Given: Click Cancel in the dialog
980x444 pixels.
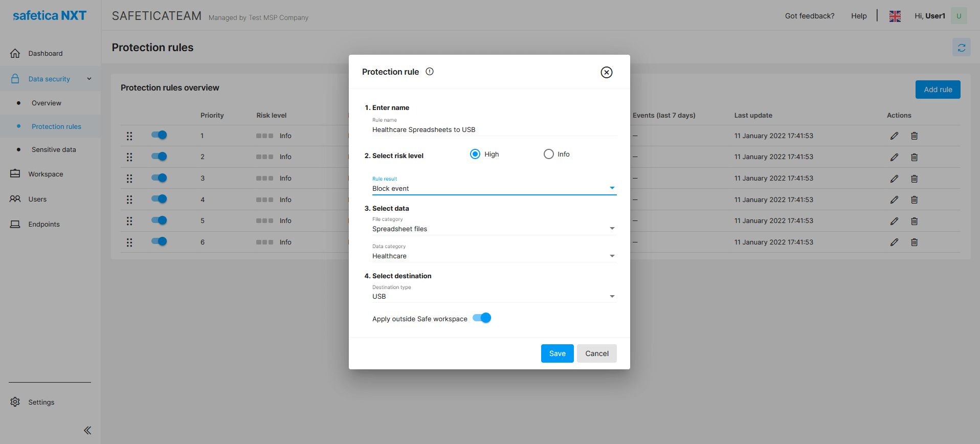Looking at the screenshot, I should click(596, 353).
